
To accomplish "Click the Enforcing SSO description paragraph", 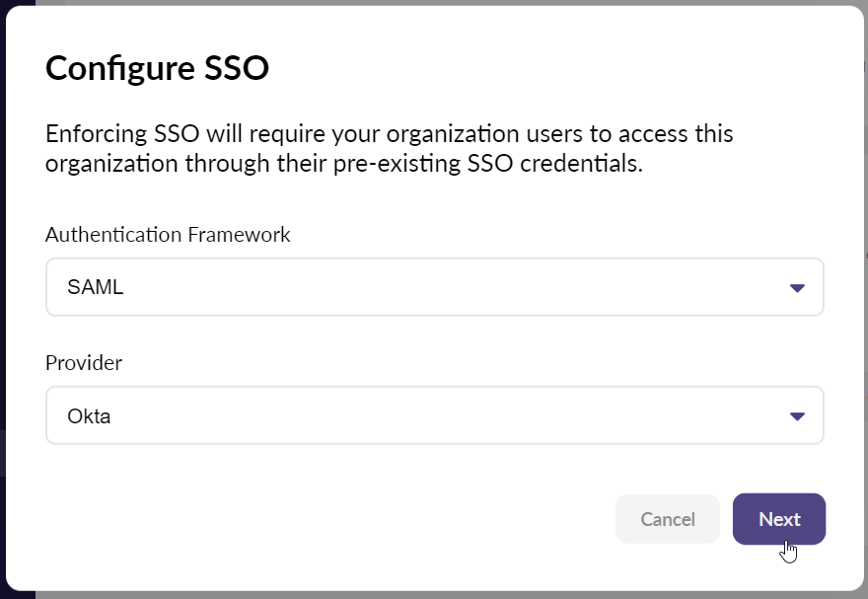I will (x=390, y=148).
